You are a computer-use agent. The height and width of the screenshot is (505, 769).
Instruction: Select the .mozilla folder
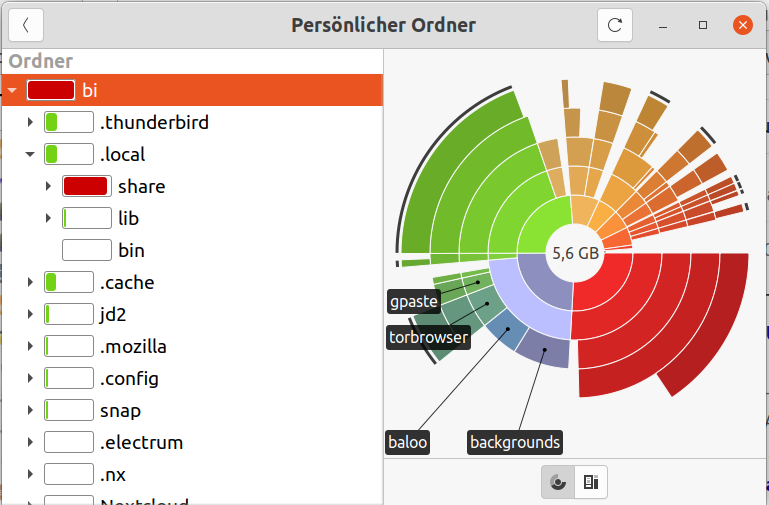coord(132,347)
